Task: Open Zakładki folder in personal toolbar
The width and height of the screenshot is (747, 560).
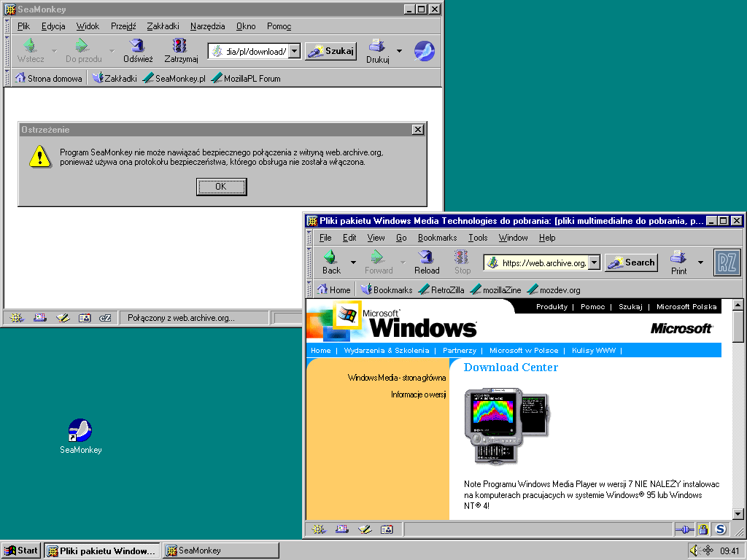Action: pyautogui.click(x=115, y=78)
